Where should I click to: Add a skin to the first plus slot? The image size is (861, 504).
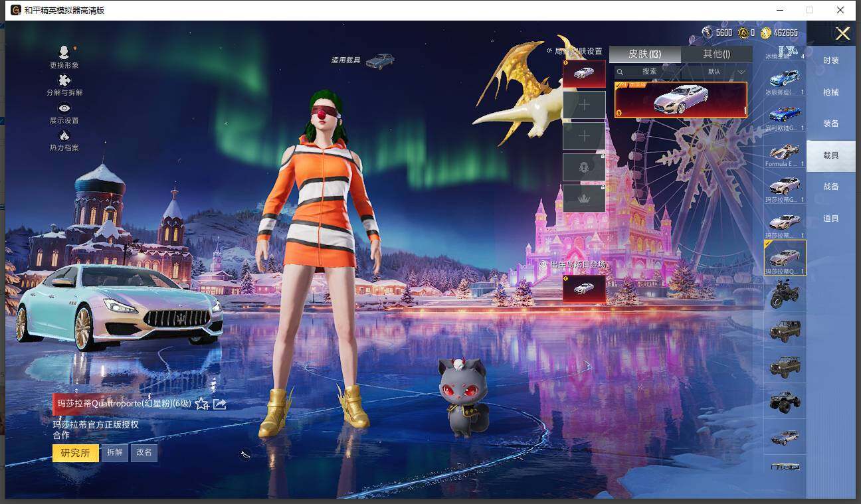[x=584, y=105]
